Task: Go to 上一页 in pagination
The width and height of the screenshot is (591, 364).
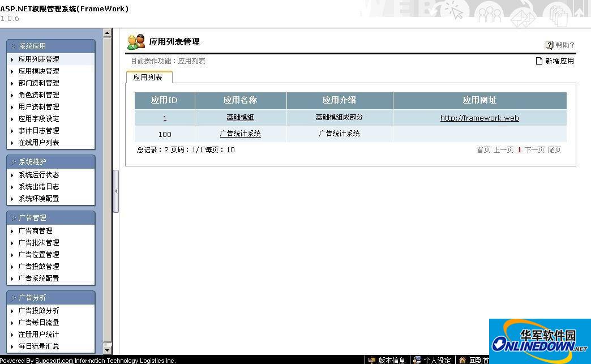Action: (504, 150)
